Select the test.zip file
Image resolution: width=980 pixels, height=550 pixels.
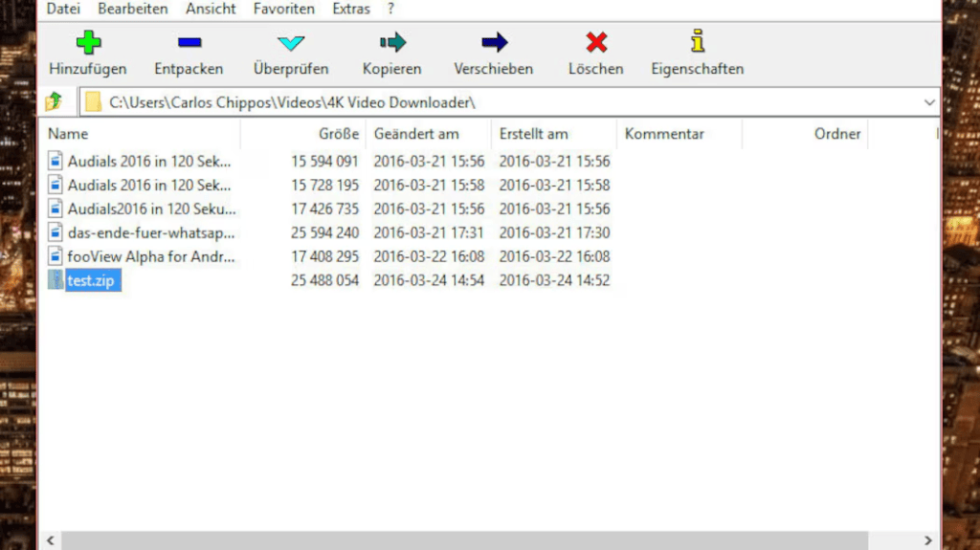click(x=92, y=280)
